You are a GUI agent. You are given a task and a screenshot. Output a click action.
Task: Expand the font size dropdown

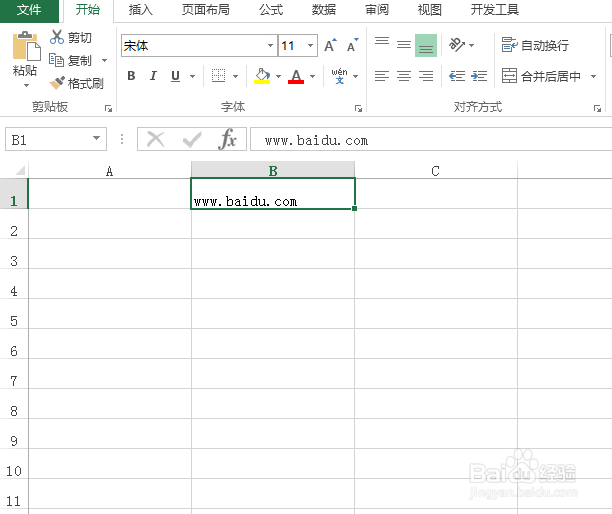[x=310, y=46]
